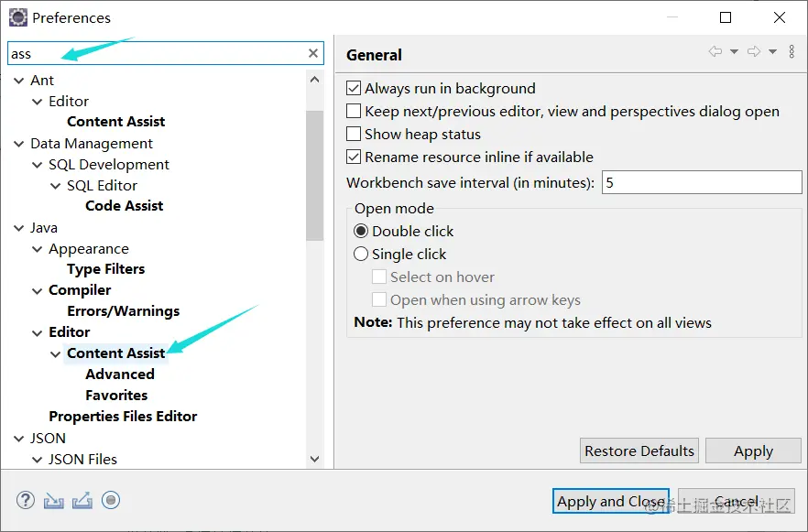808x532 pixels.
Task: Select Properties Files Editor item
Action: click(123, 416)
